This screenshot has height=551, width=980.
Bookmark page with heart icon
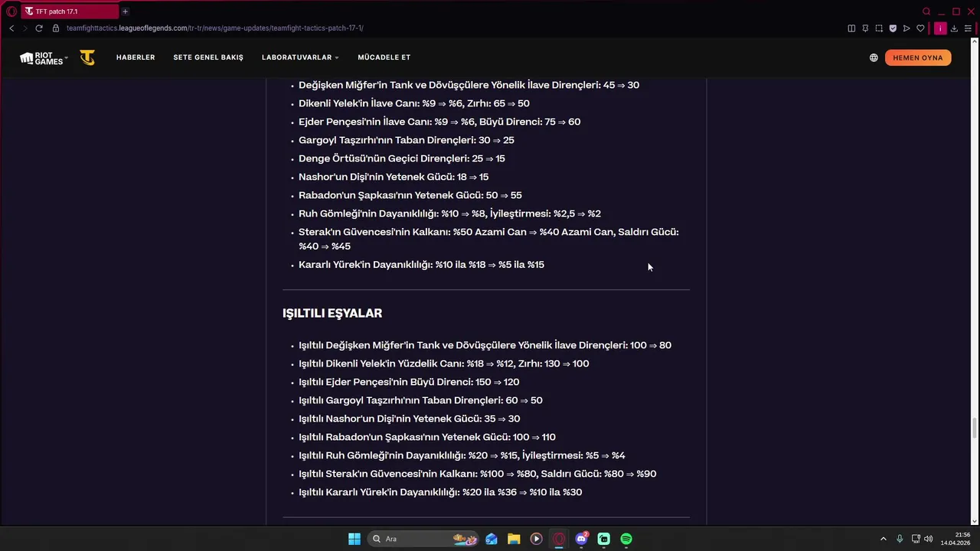920,28
